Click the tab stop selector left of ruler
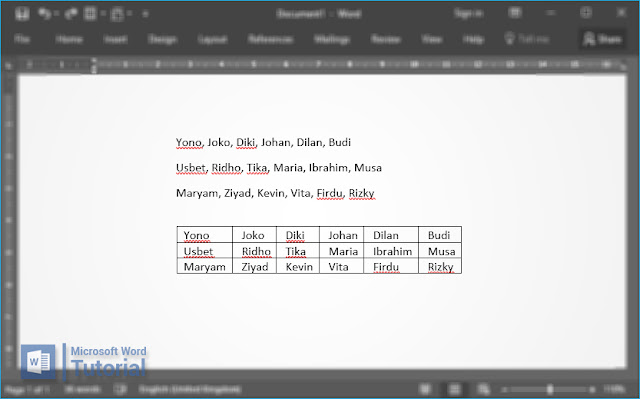Screen dimensions: 640x399 click(9, 66)
